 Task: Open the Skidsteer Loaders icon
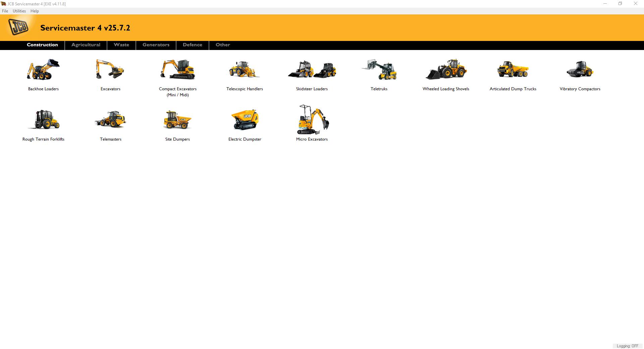coord(312,69)
